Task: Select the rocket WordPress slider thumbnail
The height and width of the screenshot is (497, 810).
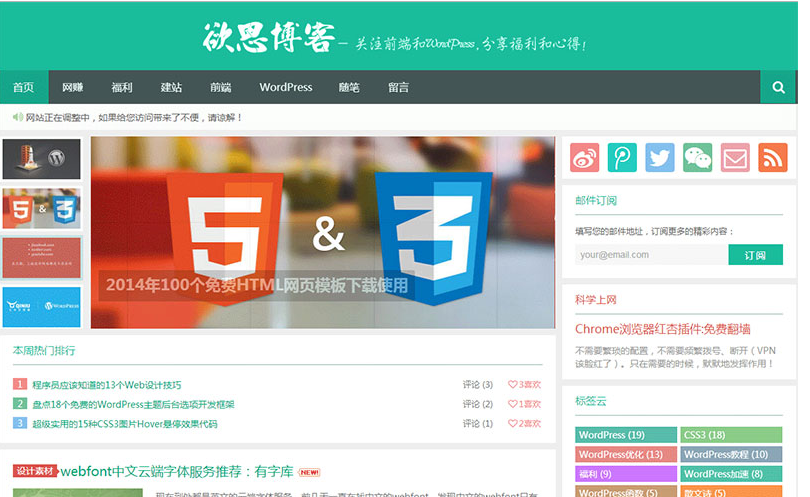Action: pyautogui.click(x=41, y=159)
